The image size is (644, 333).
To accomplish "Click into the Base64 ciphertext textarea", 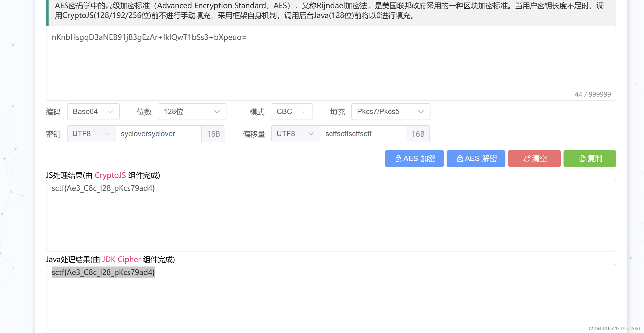I will click(331, 65).
